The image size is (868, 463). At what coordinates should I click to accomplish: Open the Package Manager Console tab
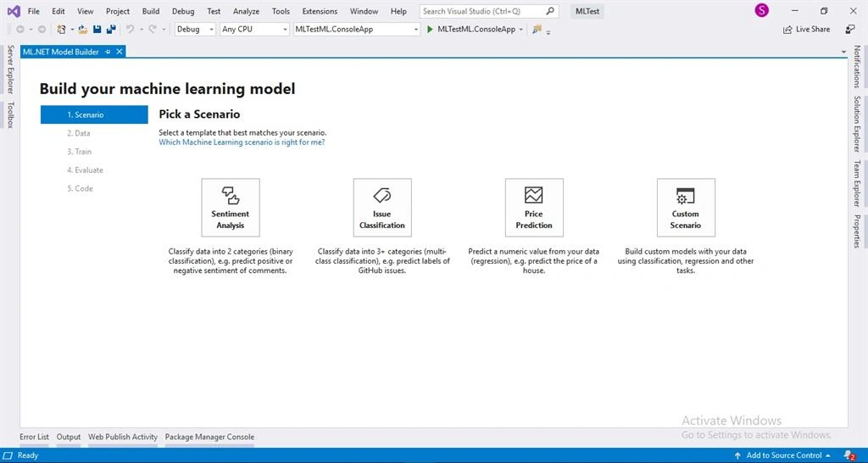pyautogui.click(x=210, y=437)
